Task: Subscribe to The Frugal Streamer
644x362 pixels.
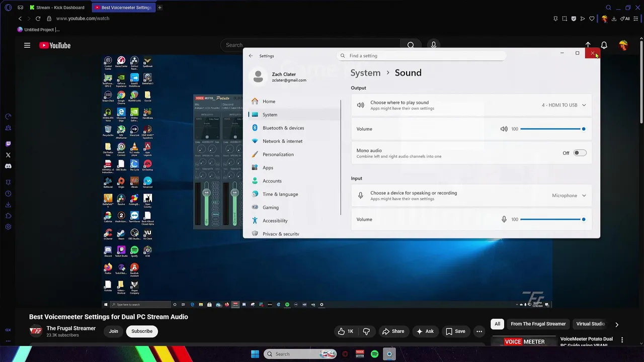Action: coord(142,331)
